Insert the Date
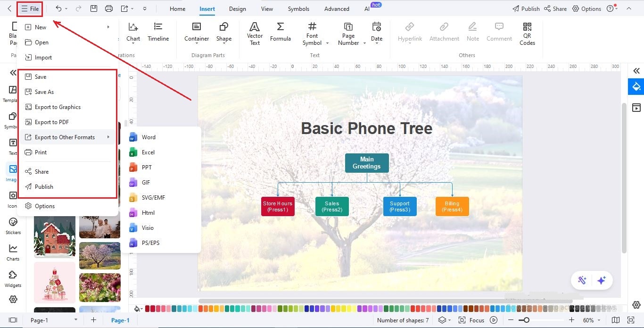Image resolution: width=644 pixels, height=328 pixels. coord(377,33)
